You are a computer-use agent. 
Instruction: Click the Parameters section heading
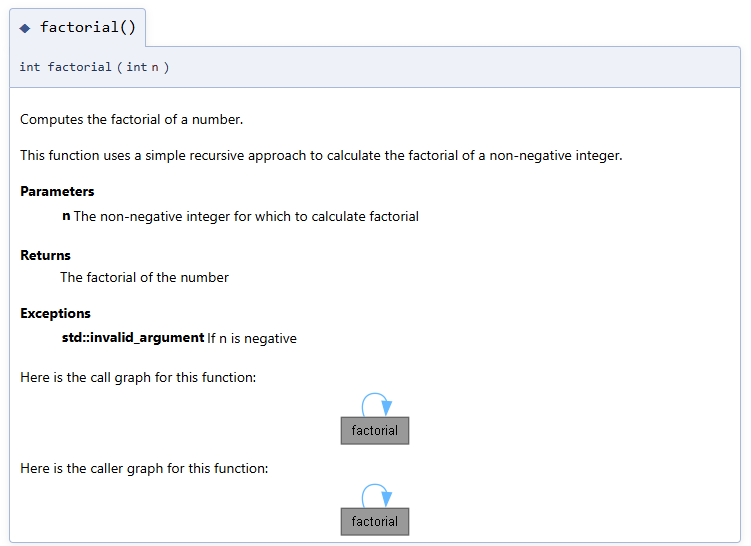pos(57,191)
